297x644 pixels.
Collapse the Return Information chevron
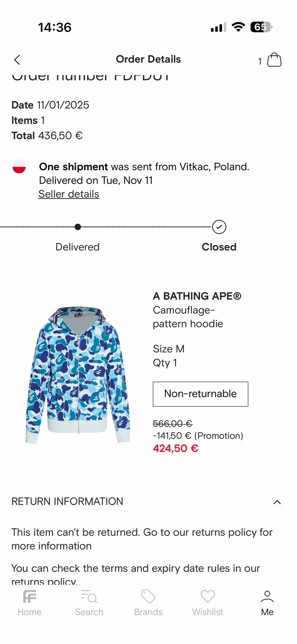[277, 502]
